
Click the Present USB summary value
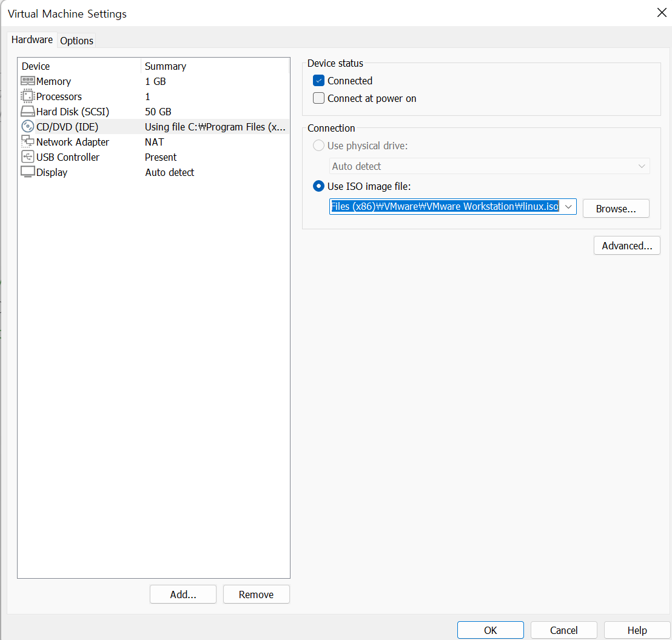click(x=161, y=157)
